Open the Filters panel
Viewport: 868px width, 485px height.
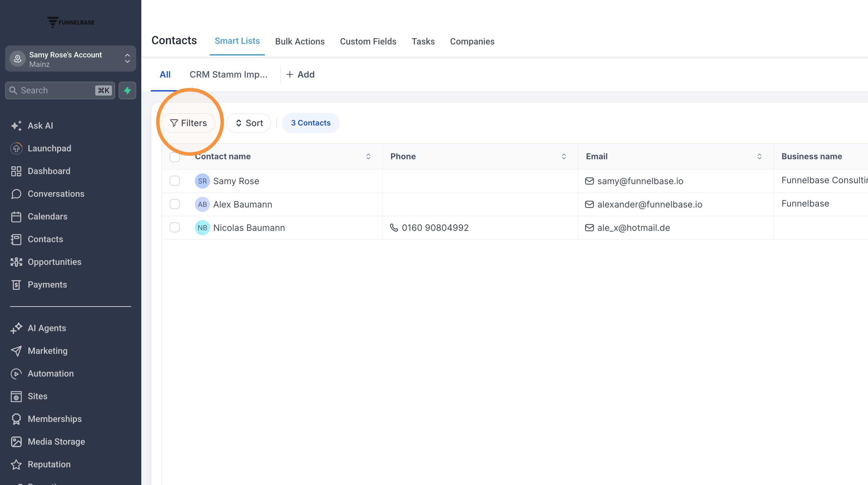point(188,123)
